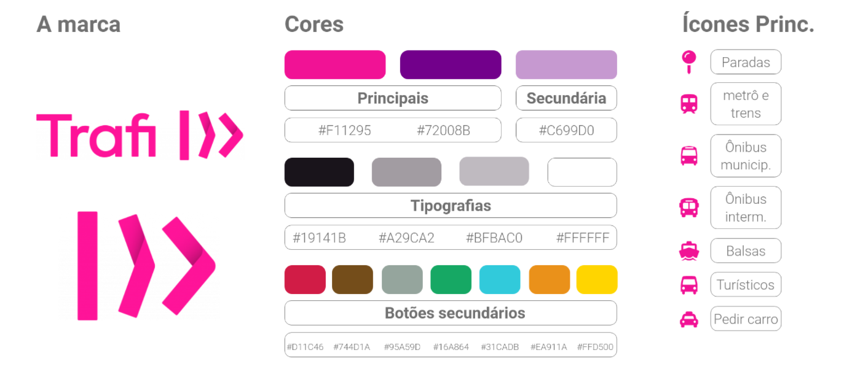The height and width of the screenshot is (369, 868).
Task: Select the Ônibus interm. bus icon
Action: (x=688, y=208)
